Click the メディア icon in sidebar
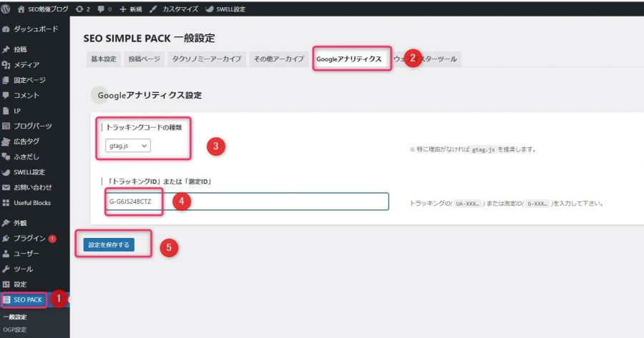Viewport: 644px width, 338px height. 6,65
